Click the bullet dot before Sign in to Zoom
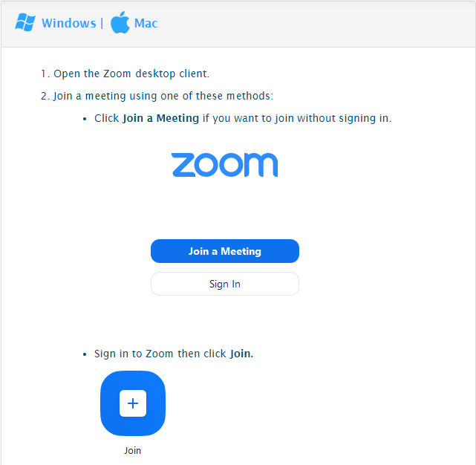The height and width of the screenshot is (465, 476). [x=85, y=354]
